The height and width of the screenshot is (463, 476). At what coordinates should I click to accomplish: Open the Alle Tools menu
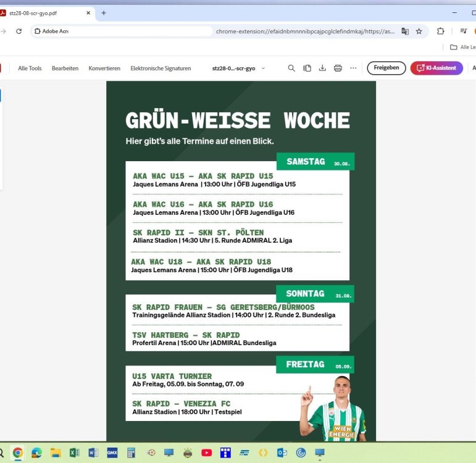(x=30, y=68)
